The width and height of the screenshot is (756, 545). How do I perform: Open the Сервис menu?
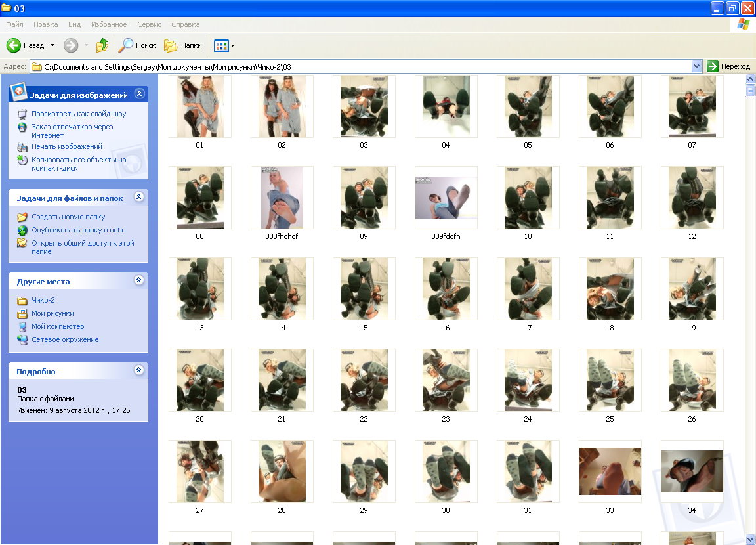149,24
